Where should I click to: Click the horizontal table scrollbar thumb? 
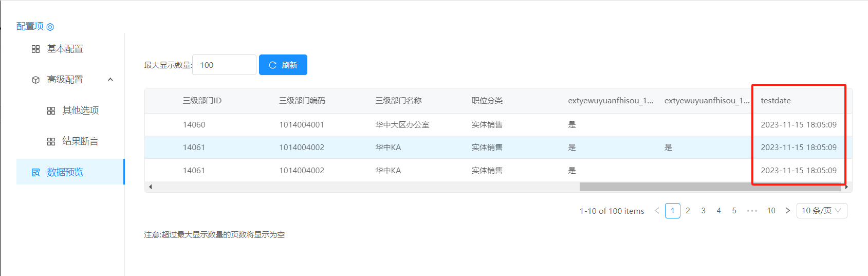click(x=709, y=187)
